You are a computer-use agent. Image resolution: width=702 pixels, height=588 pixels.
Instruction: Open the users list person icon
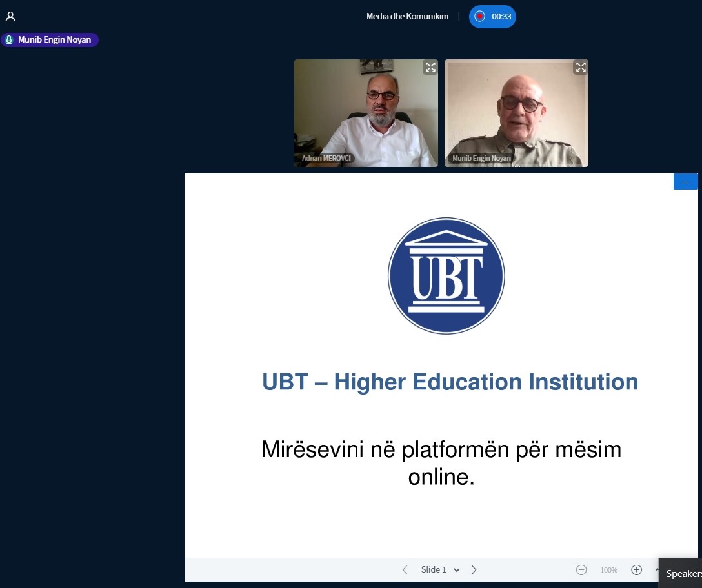(10, 17)
